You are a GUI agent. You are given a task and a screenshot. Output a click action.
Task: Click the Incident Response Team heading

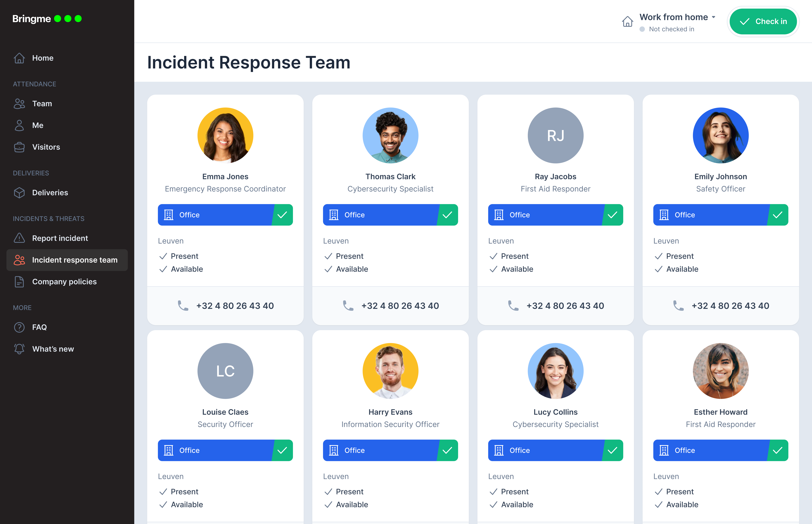(x=249, y=63)
